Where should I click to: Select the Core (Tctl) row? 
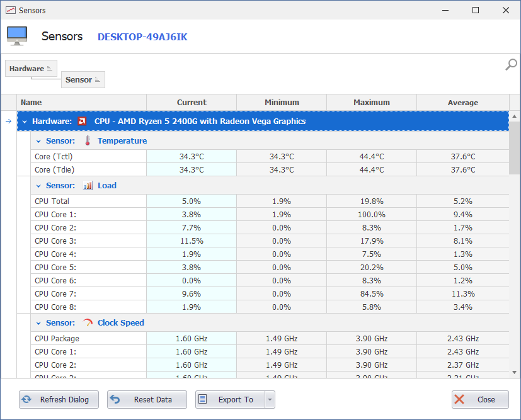(270, 156)
